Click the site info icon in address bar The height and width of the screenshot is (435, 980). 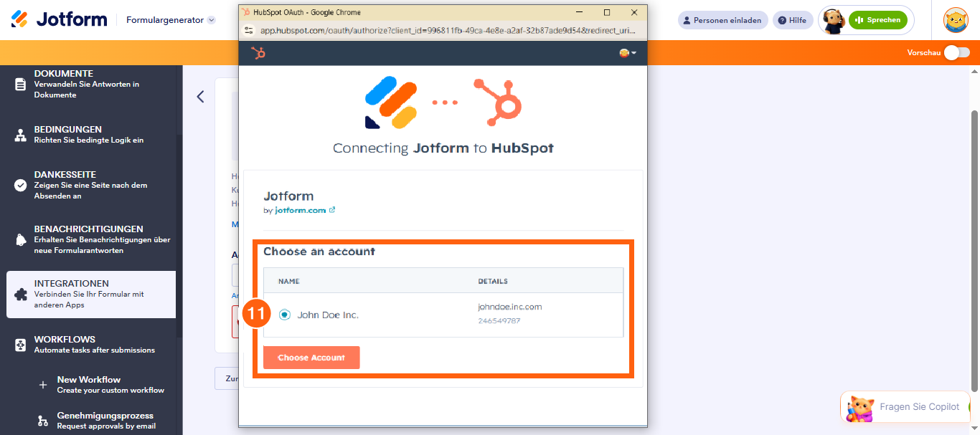[x=249, y=30]
